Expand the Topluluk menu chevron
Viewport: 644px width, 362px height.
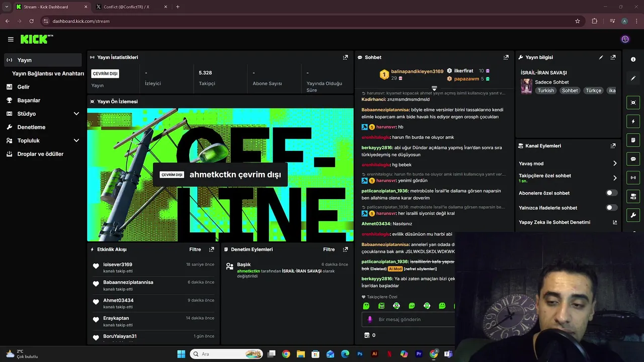click(76, 141)
